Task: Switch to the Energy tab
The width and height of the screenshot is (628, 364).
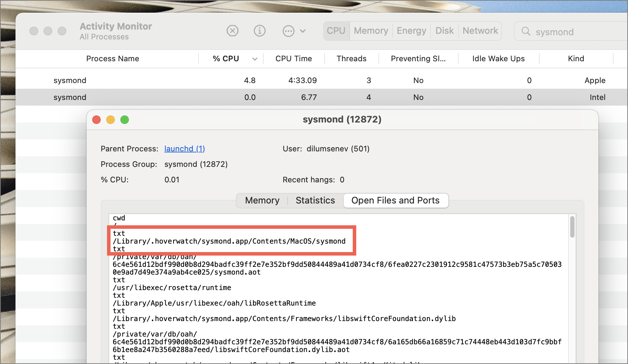Action: [412, 31]
